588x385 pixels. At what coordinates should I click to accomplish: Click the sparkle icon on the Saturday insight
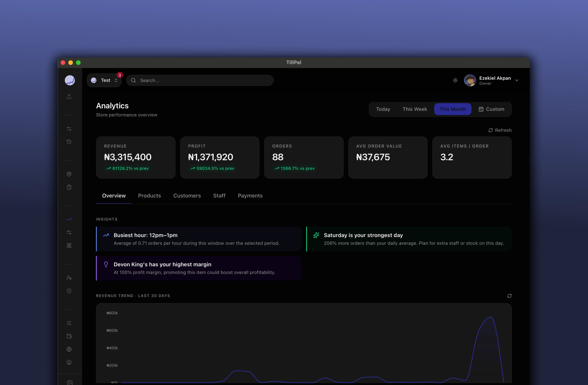click(x=316, y=235)
